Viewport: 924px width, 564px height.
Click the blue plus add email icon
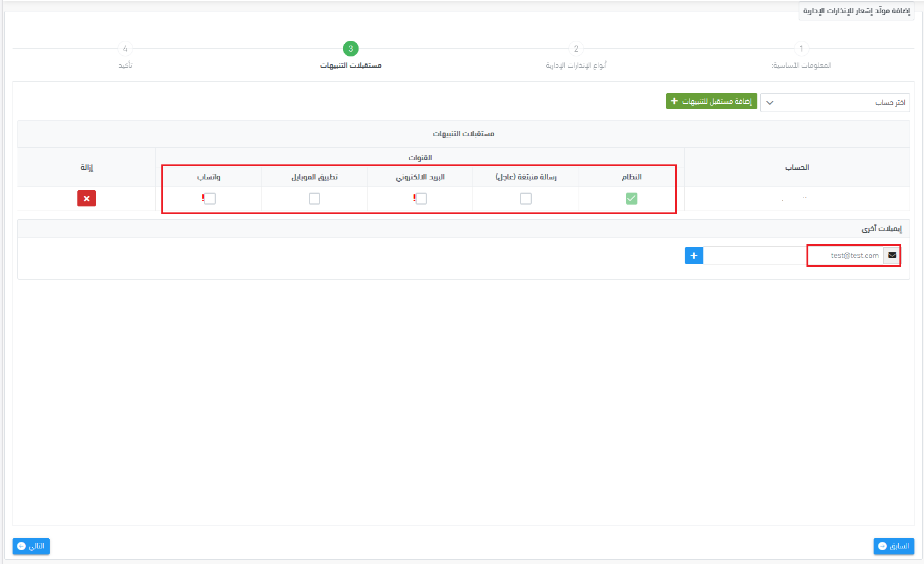tap(694, 256)
